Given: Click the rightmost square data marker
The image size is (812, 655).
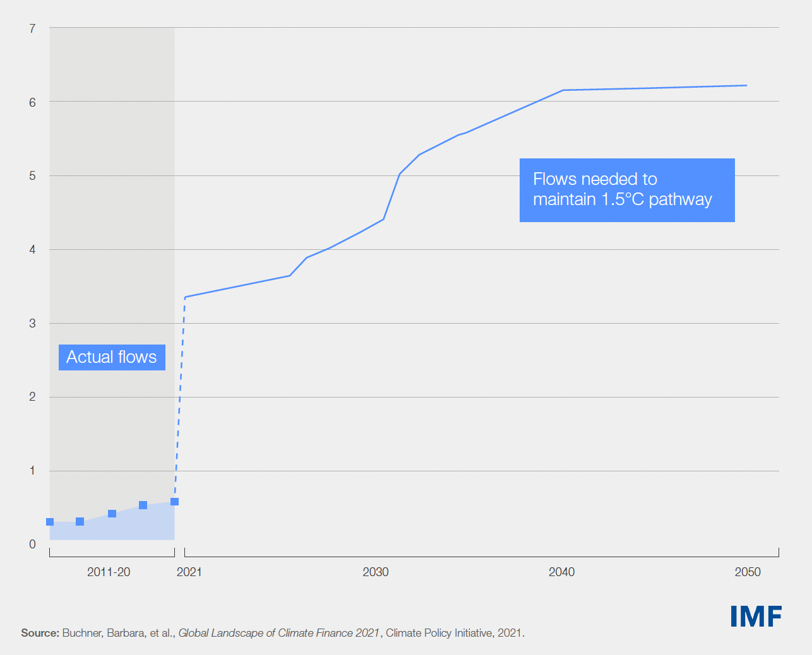Looking at the screenshot, I should (x=175, y=502).
